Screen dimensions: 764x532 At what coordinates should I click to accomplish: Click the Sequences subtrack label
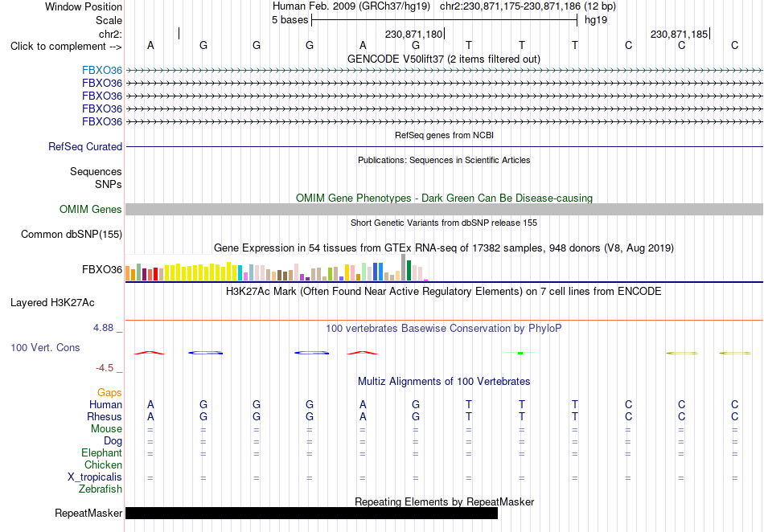pos(96,171)
